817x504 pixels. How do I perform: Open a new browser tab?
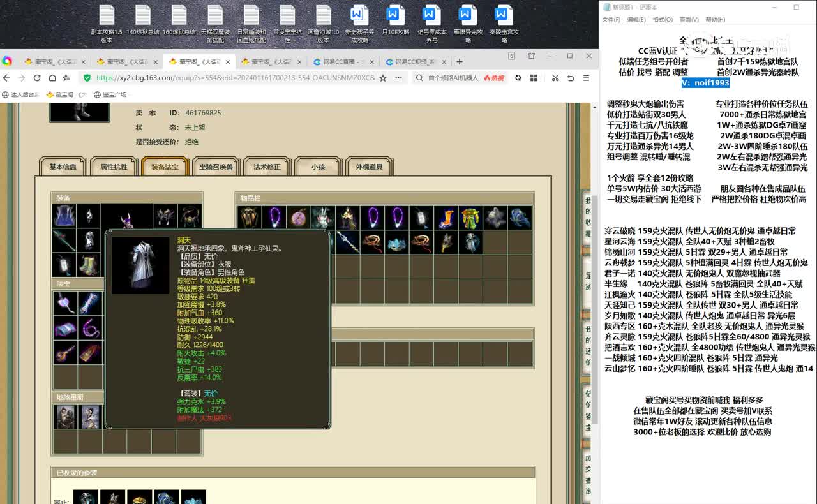tap(459, 62)
